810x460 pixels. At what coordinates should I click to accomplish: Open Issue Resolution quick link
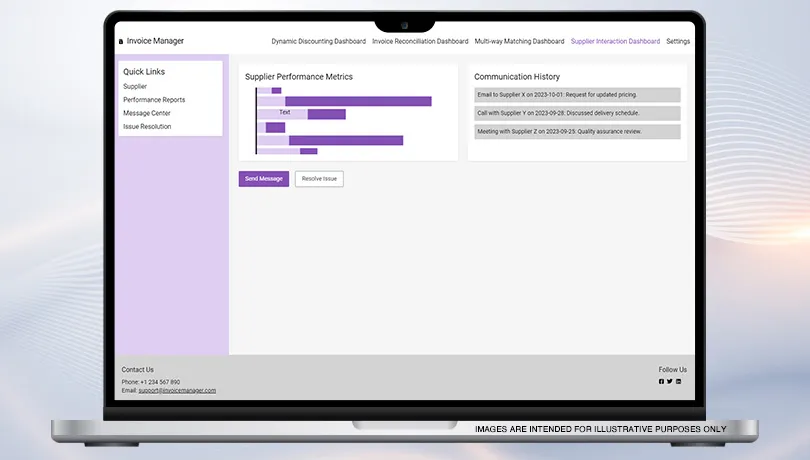[147, 127]
